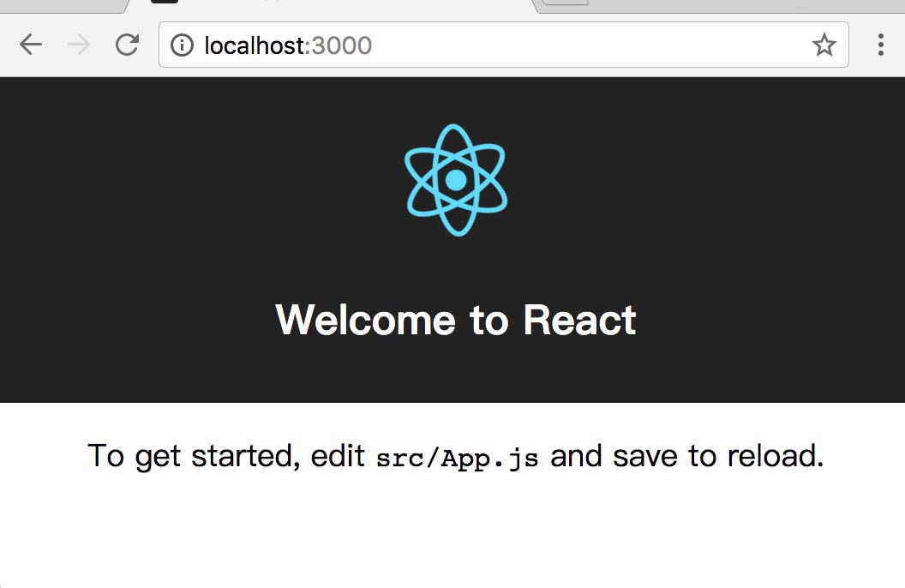Click the localhost:3000 address bar
The width and height of the screenshot is (905, 588).
tap(503, 45)
